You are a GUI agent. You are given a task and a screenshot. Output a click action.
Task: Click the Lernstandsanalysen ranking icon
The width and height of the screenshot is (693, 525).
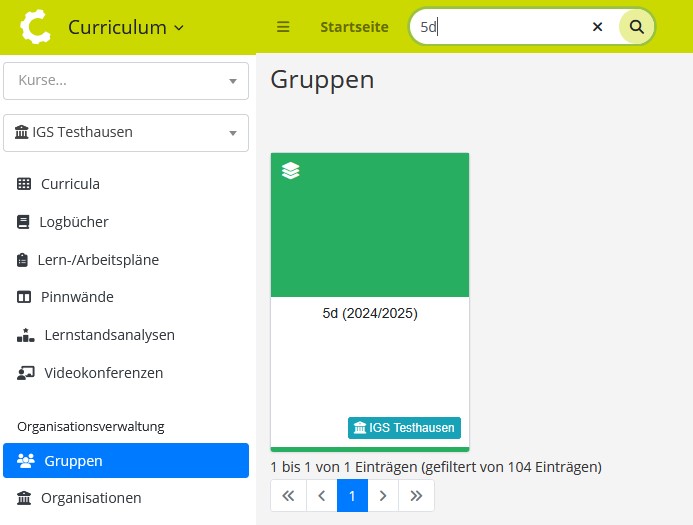pos(26,335)
